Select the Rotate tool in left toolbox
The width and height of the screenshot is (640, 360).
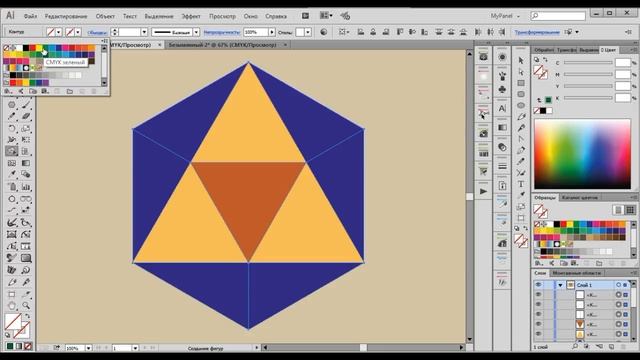[12, 129]
